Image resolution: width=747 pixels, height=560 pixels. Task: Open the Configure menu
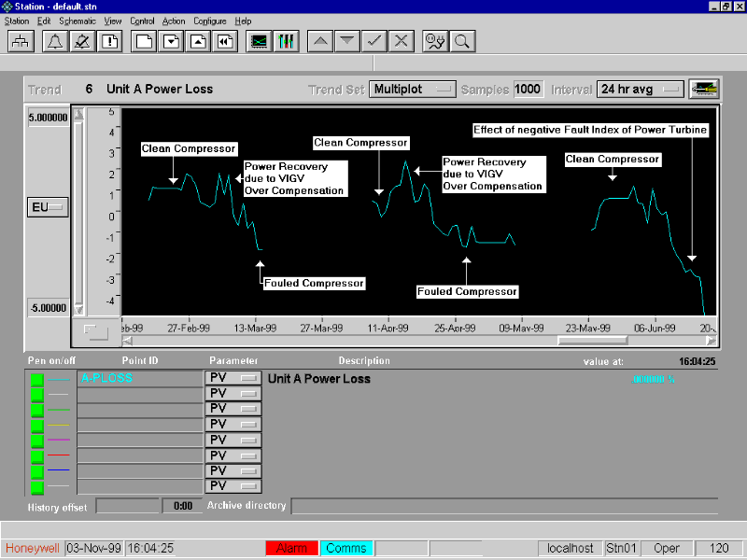click(209, 21)
